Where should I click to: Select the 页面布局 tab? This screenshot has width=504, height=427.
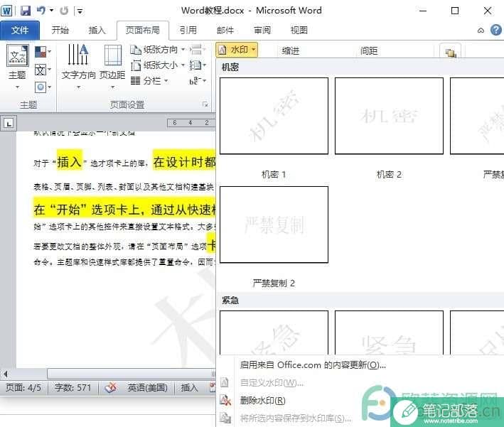pyautogui.click(x=142, y=31)
